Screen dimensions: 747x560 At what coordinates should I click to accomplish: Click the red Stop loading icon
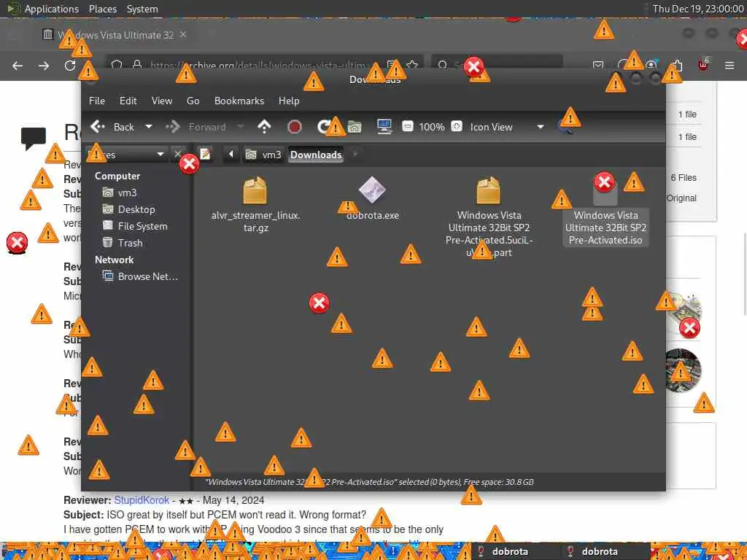(x=295, y=127)
